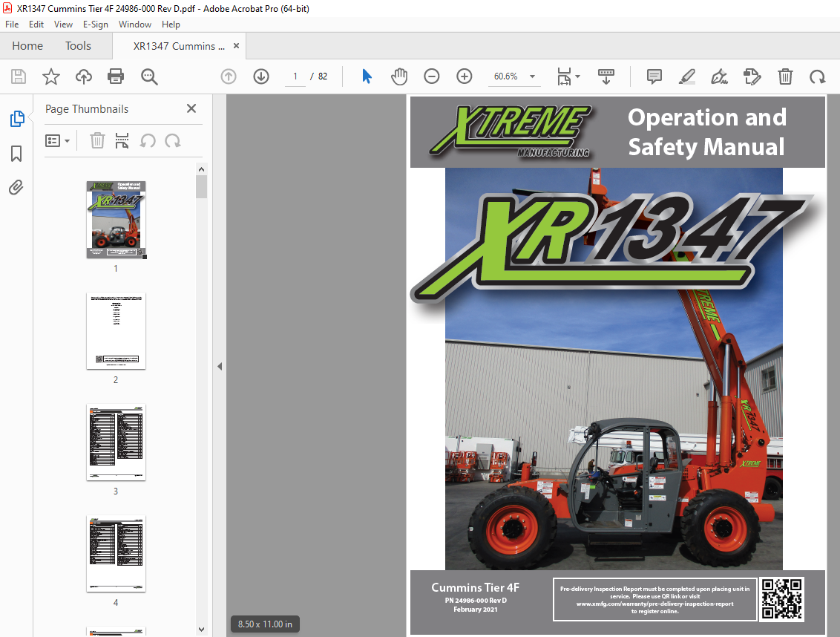Screen dimensions: 840x637
Task: Switch to the Tools tab
Action: pyautogui.click(x=78, y=46)
